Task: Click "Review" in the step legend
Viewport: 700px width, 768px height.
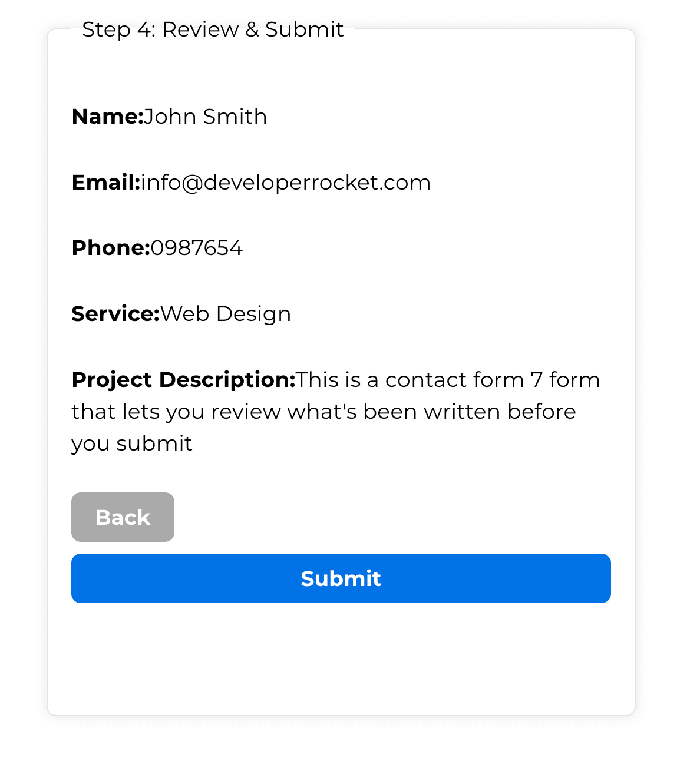Action: pos(200,29)
